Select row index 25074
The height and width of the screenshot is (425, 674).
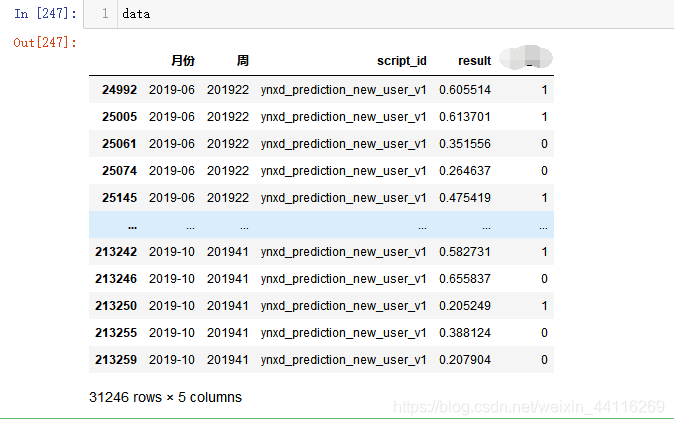click(119, 171)
